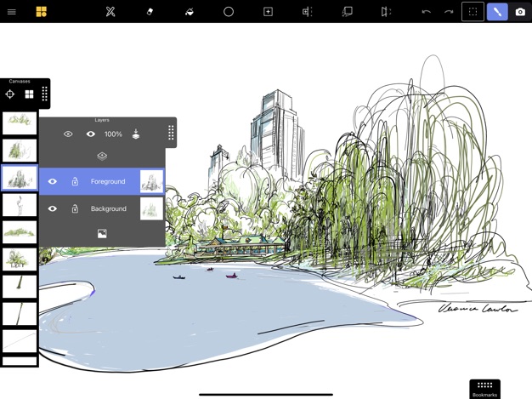Click the Canvases panel grip dots
Screen dimensions: 532x399
point(45,94)
